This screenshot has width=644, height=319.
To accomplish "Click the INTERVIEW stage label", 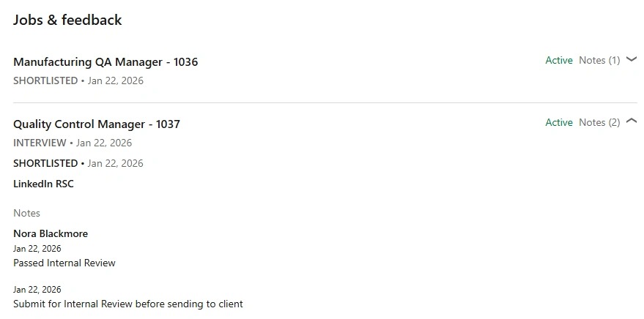I will (40, 143).
